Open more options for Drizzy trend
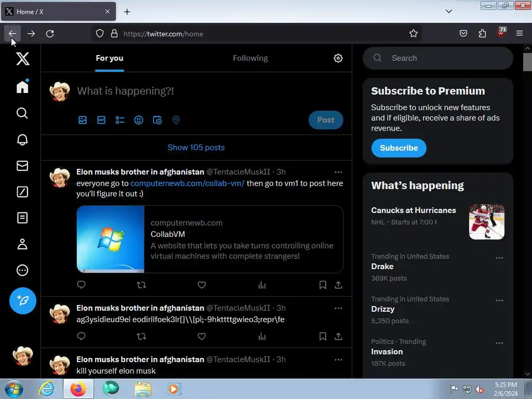 499,301
